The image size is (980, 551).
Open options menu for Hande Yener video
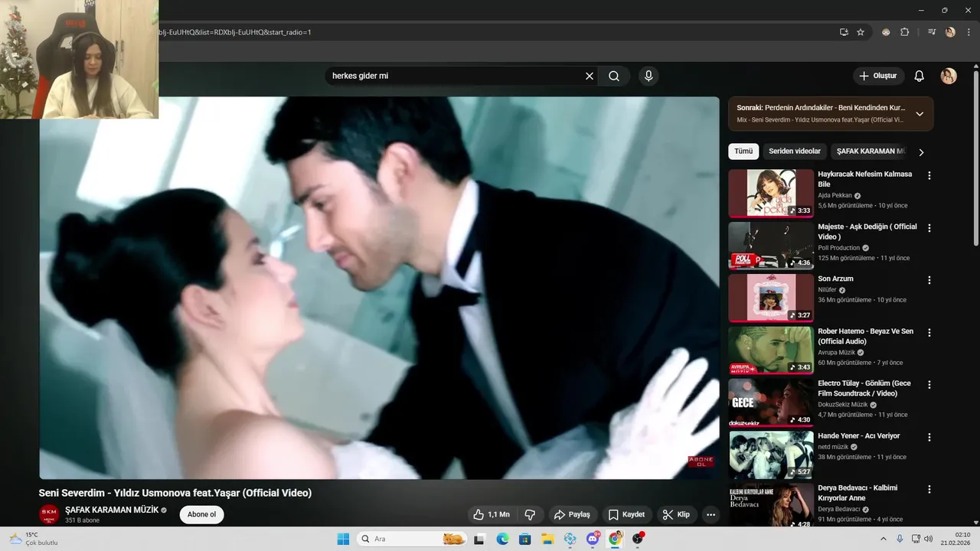[x=929, y=437]
